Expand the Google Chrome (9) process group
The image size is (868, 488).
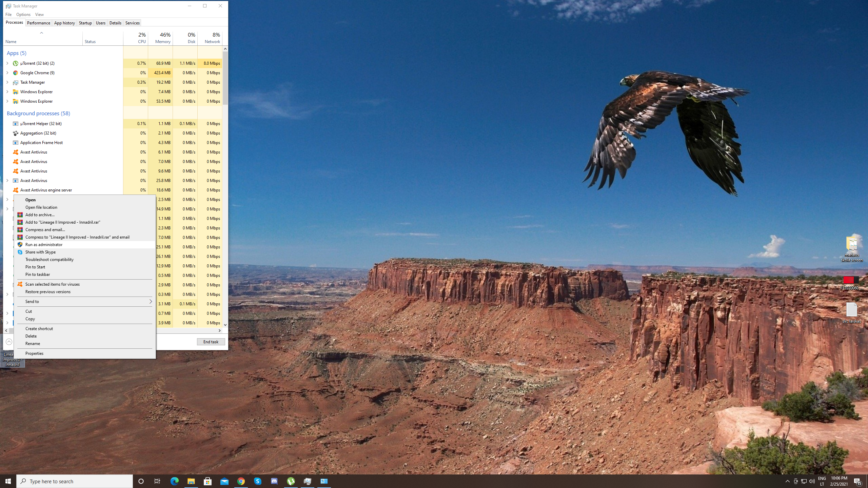point(7,73)
